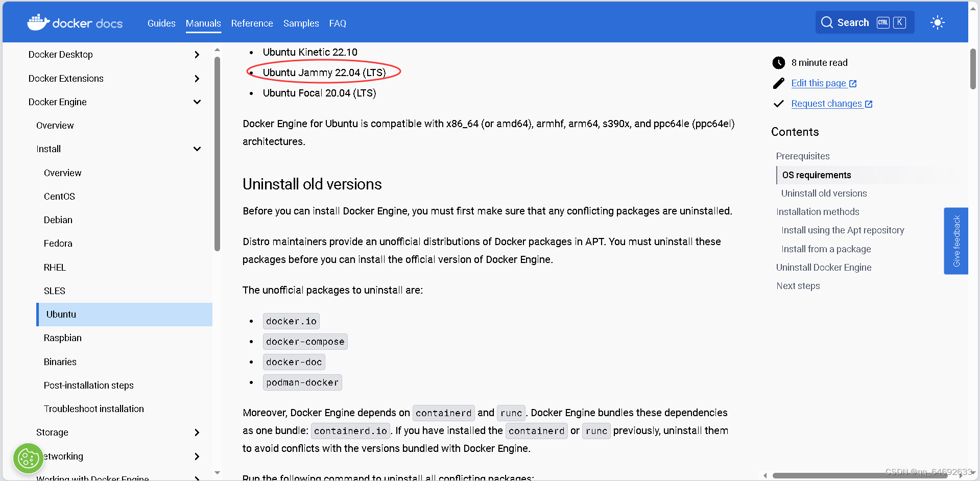This screenshot has height=481, width=980.
Task: Click the external-link icon after Request changes
Action: click(x=869, y=104)
